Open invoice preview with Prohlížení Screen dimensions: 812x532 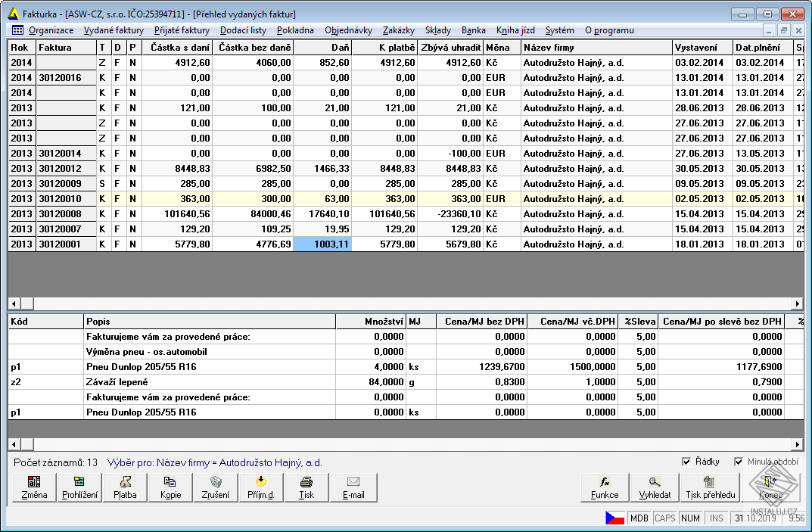pos(79,488)
